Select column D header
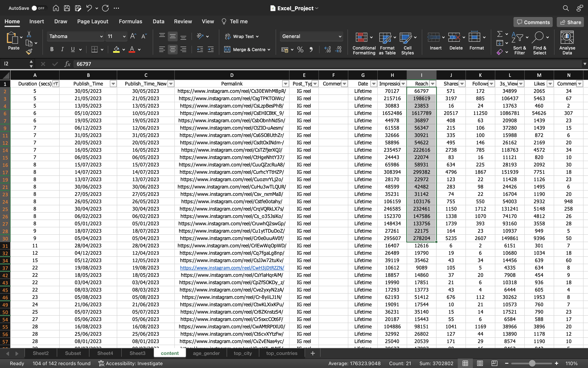The width and height of the screenshot is (588, 368). point(232,75)
